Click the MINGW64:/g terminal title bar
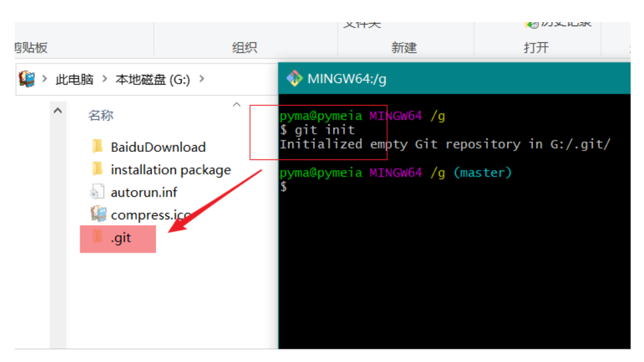The width and height of the screenshot is (644, 362). coord(454,78)
